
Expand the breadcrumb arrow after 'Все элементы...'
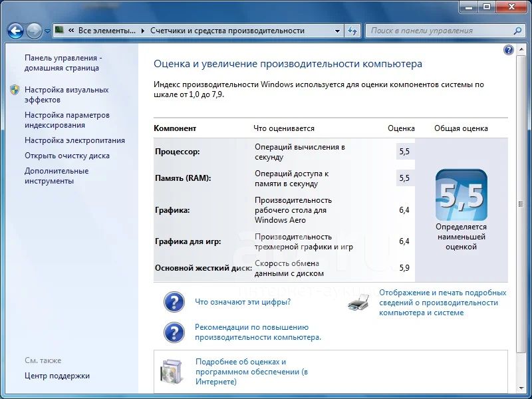tap(143, 31)
